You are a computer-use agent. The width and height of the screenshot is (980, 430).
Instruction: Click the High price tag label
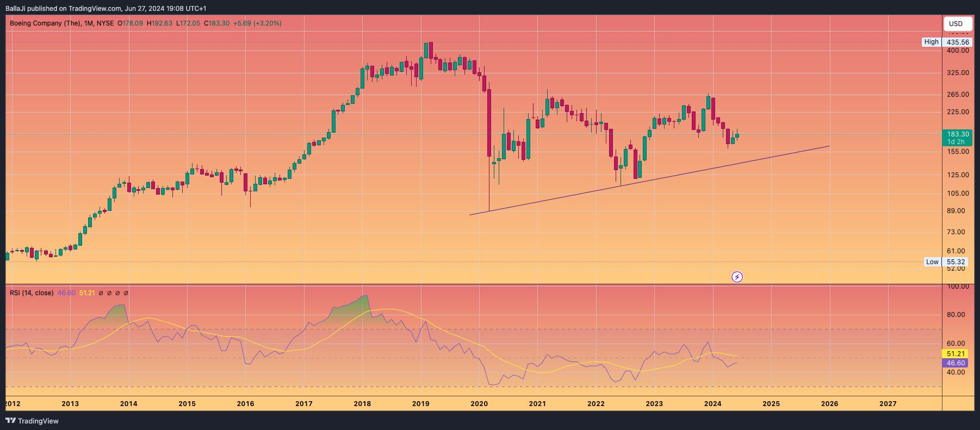point(932,42)
